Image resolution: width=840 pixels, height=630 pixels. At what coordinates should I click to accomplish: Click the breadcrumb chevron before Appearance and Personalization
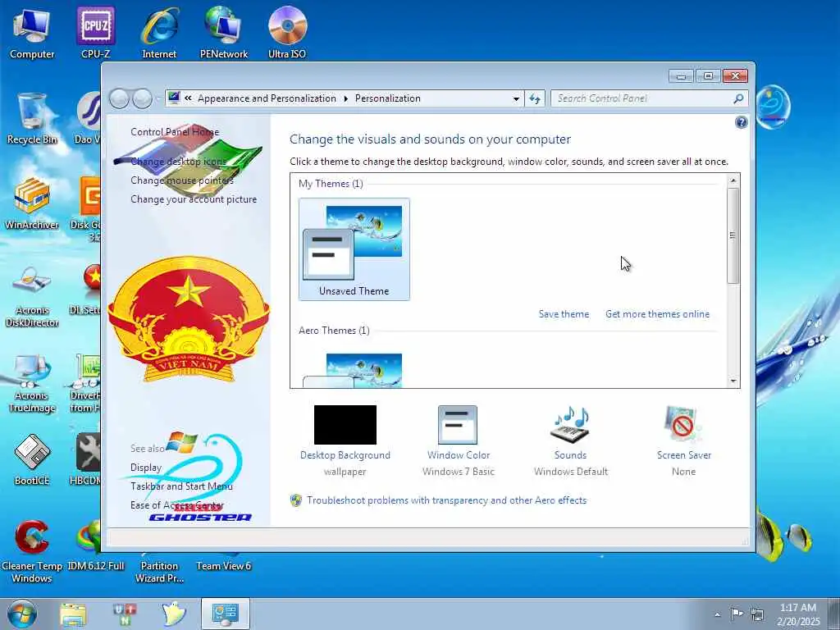point(188,98)
